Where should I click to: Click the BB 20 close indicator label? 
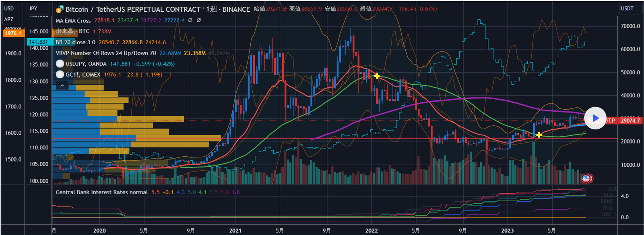(x=75, y=42)
